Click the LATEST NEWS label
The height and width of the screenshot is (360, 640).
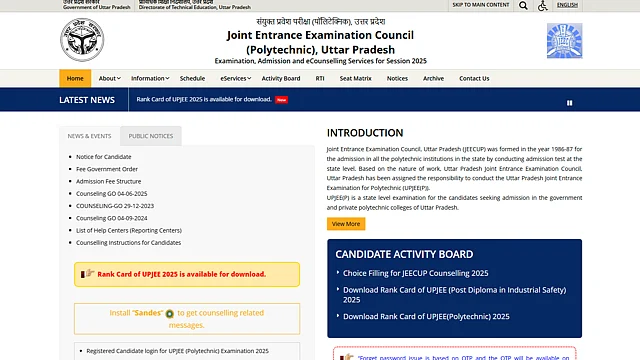click(x=87, y=100)
